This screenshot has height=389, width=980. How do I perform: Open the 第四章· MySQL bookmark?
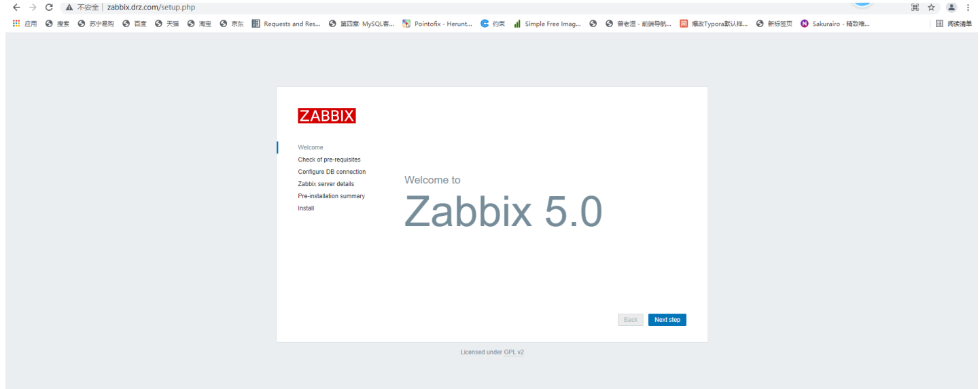pos(361,24)
